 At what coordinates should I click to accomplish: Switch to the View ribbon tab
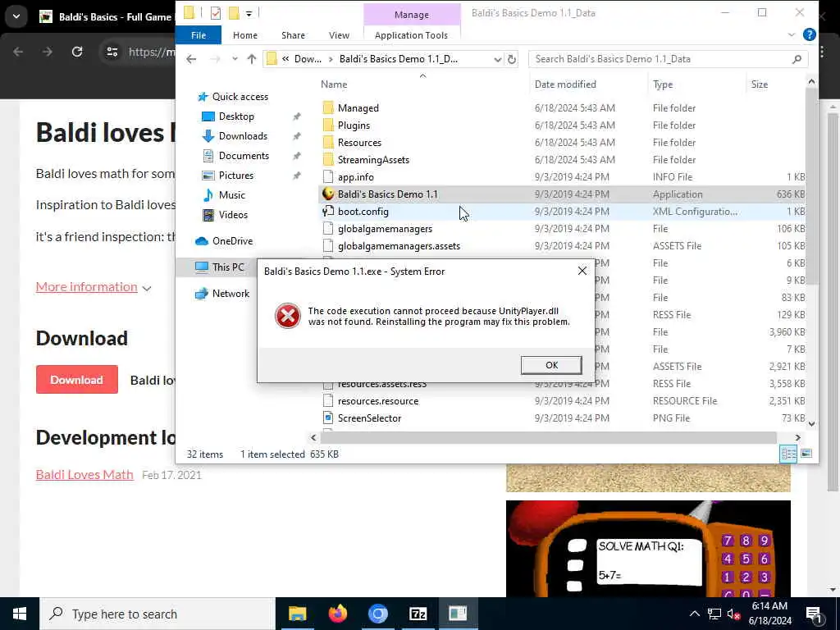[x=339, y=34]
